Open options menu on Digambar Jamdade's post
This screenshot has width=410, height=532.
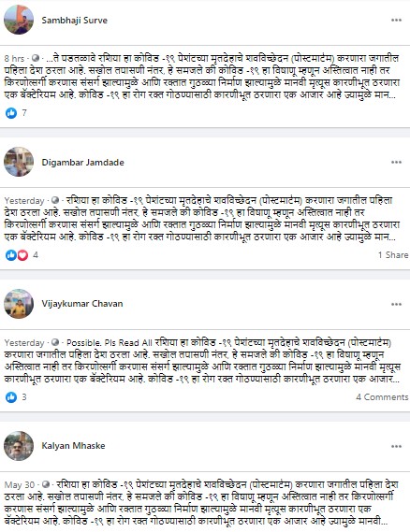point(396,162)
